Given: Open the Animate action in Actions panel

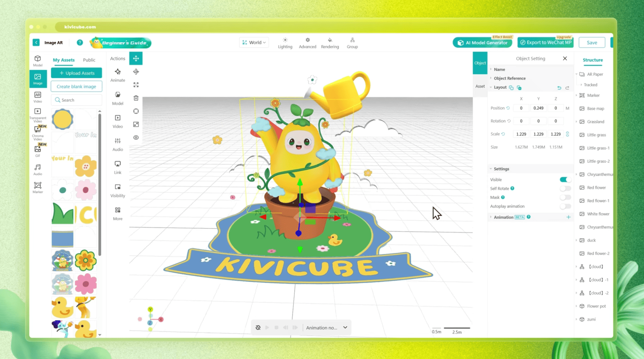Looking at the screenshot, I should [x=117, y=75].
